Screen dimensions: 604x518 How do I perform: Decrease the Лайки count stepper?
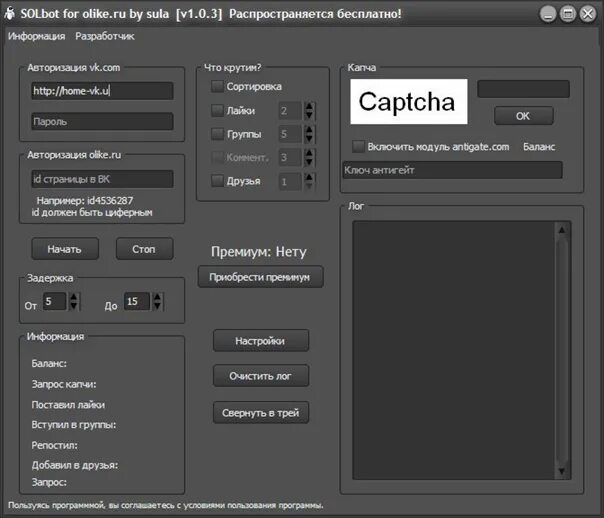pyautogui.click(x=309, y=115)
